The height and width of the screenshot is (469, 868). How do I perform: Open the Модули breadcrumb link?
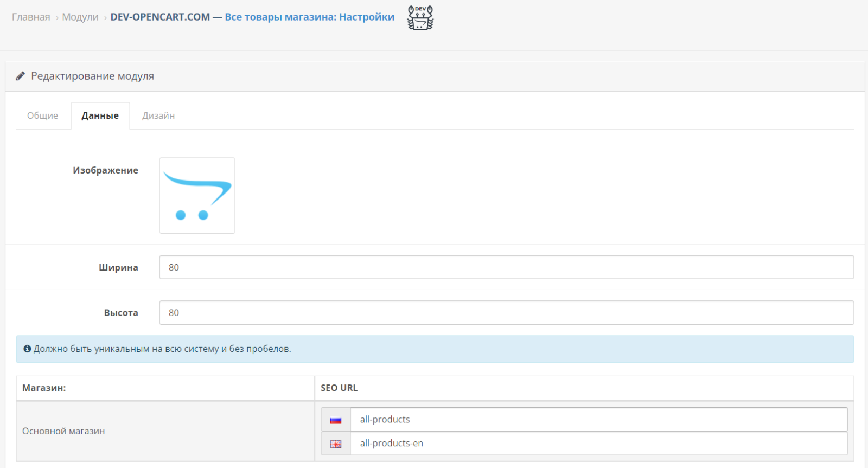click(x=80, y=17)
